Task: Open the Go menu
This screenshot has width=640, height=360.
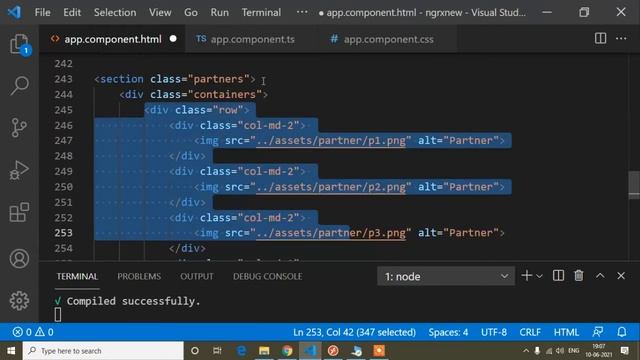Action: [x=191, y=12]
